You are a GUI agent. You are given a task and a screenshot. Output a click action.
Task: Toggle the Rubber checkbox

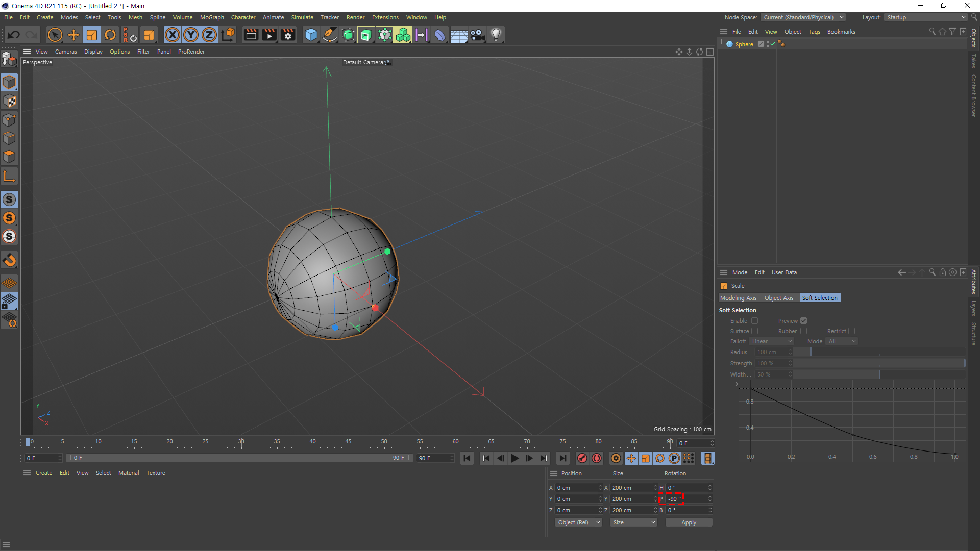click(803, 331)
